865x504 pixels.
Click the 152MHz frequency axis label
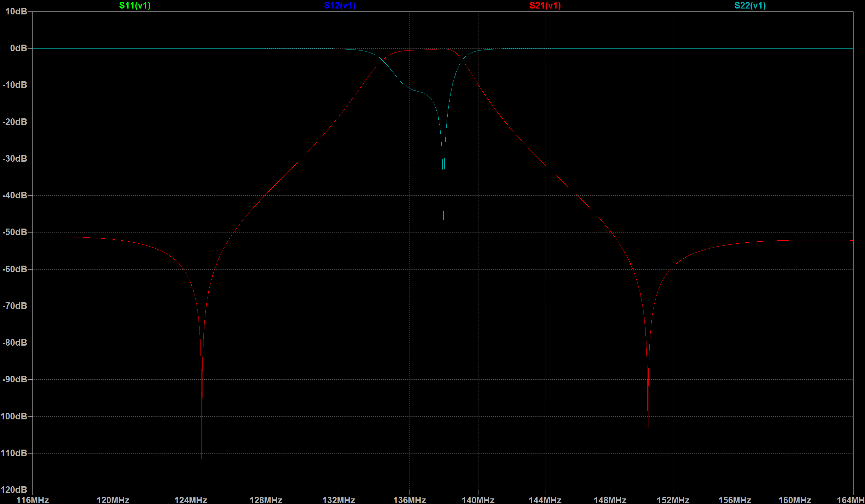(x=673, y=500)
